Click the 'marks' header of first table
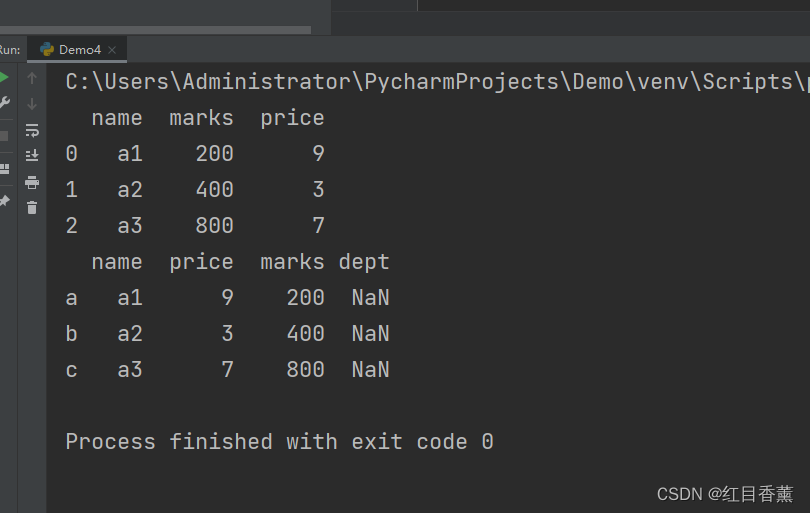The image size is (810, 513). click(201, 118)
